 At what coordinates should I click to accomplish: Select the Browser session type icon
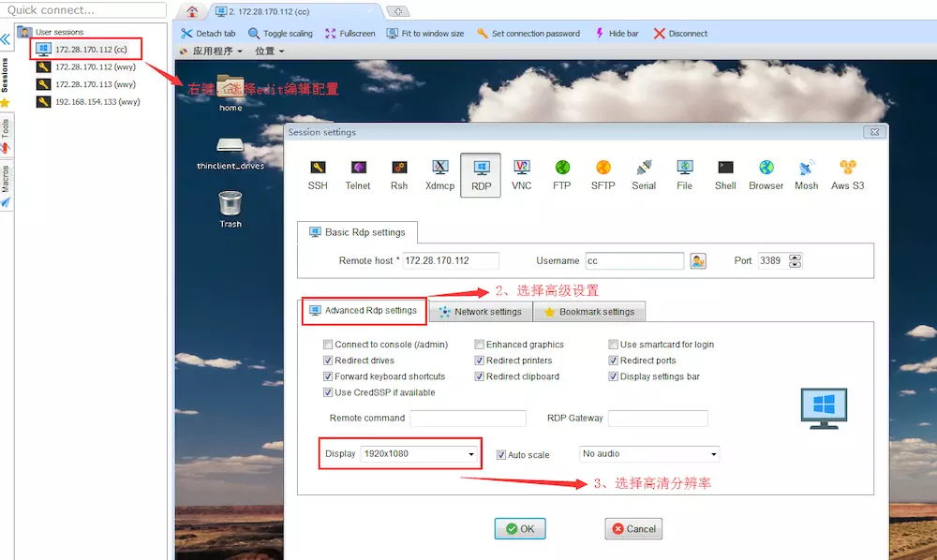(766, 175)
